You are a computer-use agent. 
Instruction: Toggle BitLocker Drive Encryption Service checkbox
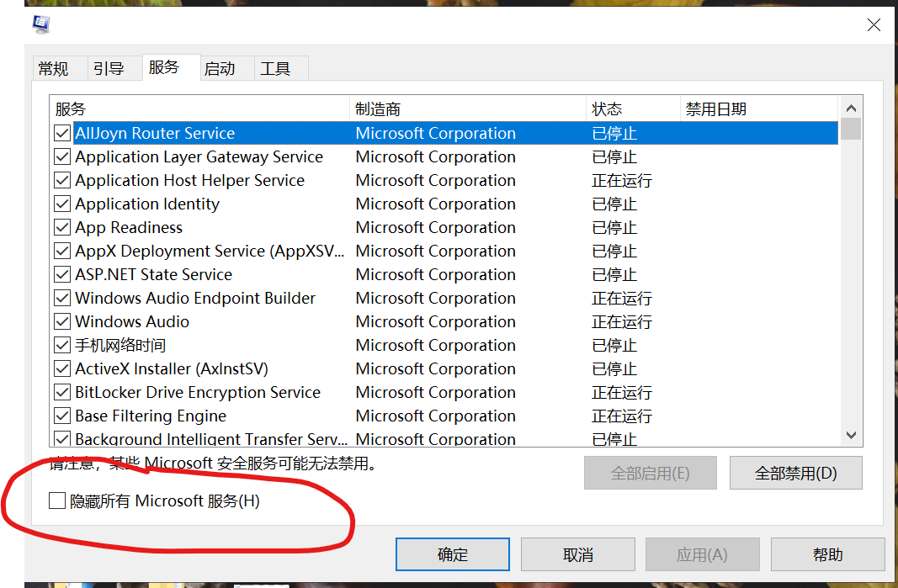[62, 392]
